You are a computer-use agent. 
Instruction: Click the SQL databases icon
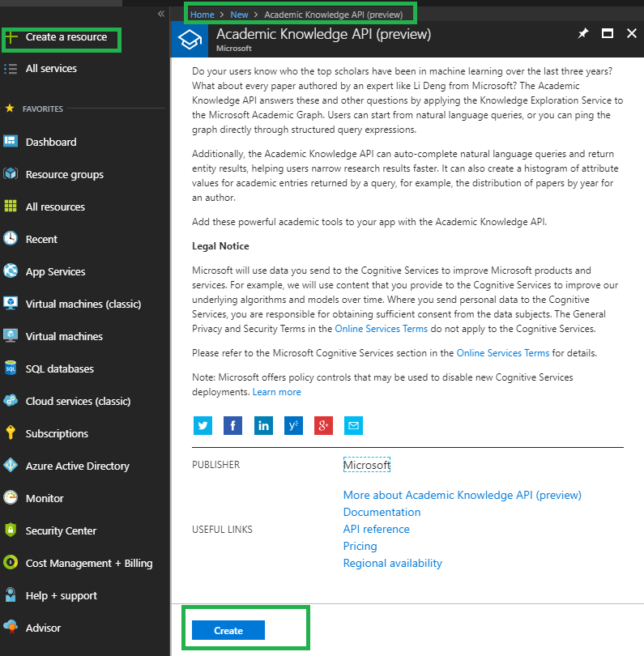pos(11,368)
